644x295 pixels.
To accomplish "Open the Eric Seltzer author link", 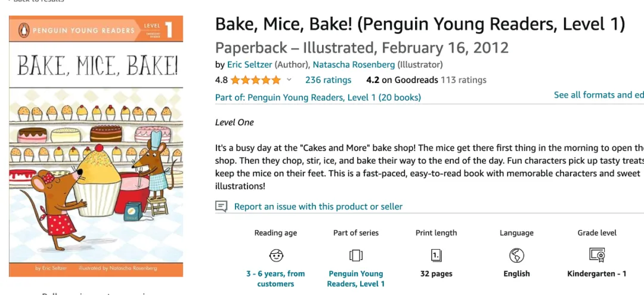I will pos(249,64).
